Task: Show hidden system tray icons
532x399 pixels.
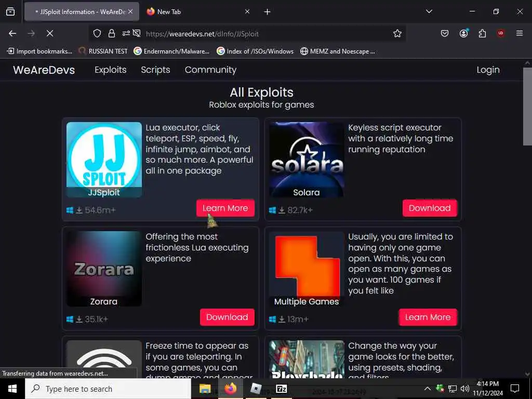Action: coord(428,389)
